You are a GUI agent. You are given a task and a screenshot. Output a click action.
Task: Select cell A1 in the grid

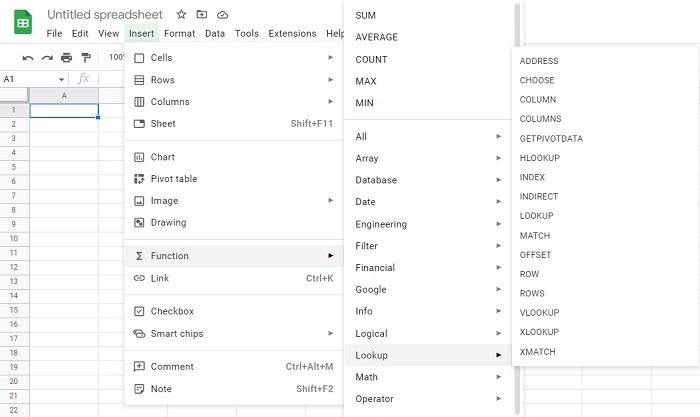click(x=64, y=110)
